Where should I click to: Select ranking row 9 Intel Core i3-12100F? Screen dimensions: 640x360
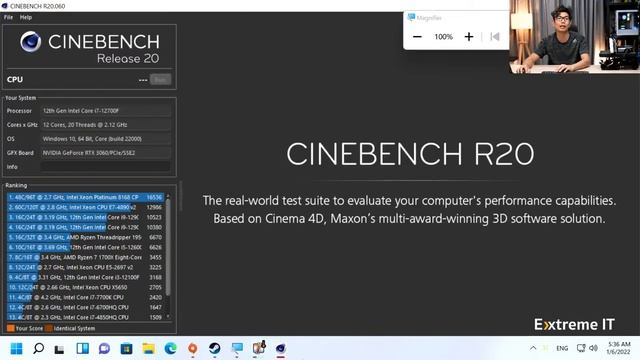tap(85, 277)
